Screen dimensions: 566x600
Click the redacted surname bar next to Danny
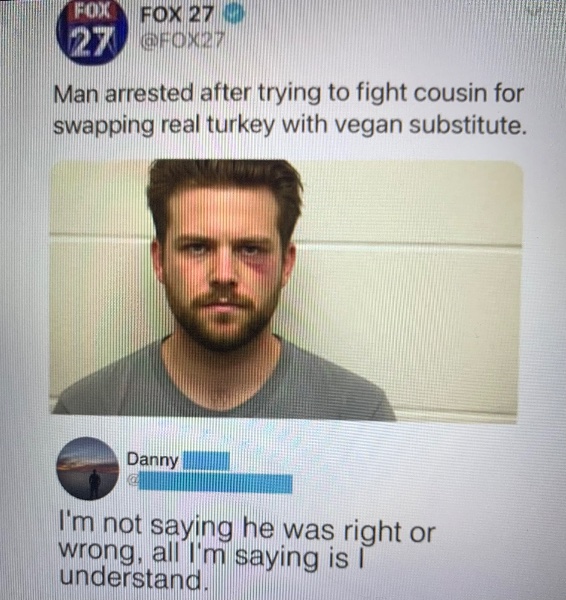(206, 460)
